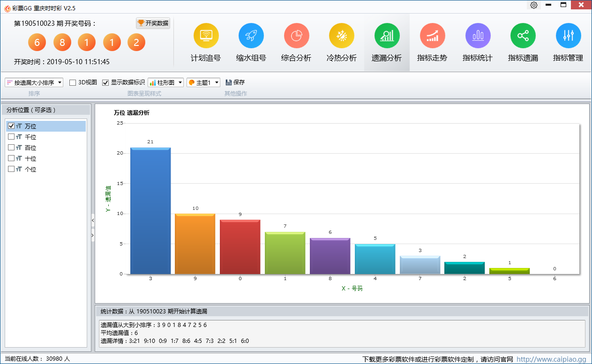Screen dimensions: 592x364
Task: Open the 指标走势 trend icon
Action: point(432,36)
